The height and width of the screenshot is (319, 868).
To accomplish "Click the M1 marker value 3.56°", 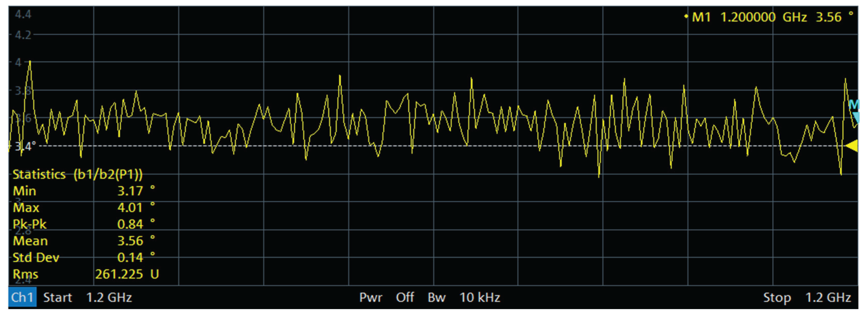I will pyautogui.click(x=834, y=17).
